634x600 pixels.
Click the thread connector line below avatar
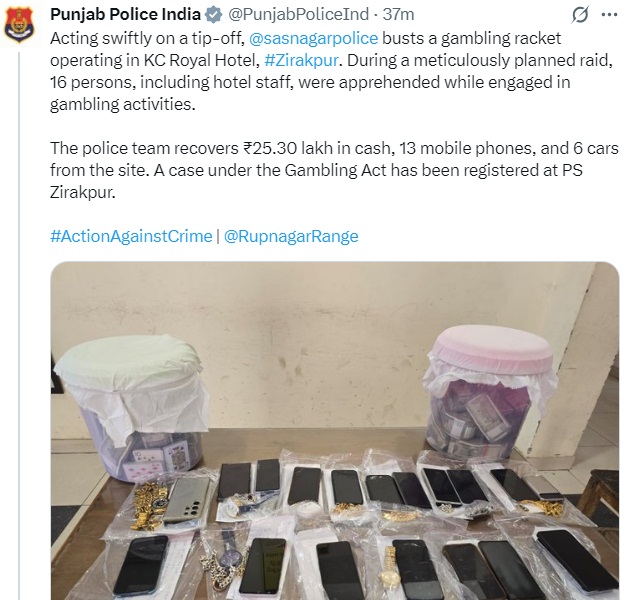point(19,323)
